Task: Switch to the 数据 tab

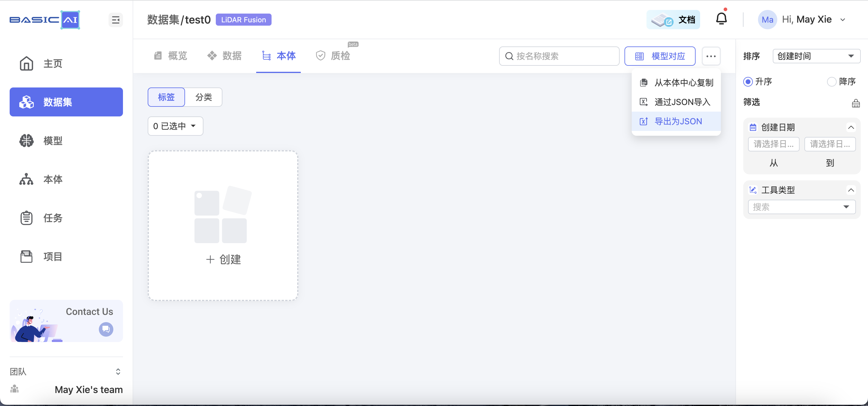Action: pos(225,56)
